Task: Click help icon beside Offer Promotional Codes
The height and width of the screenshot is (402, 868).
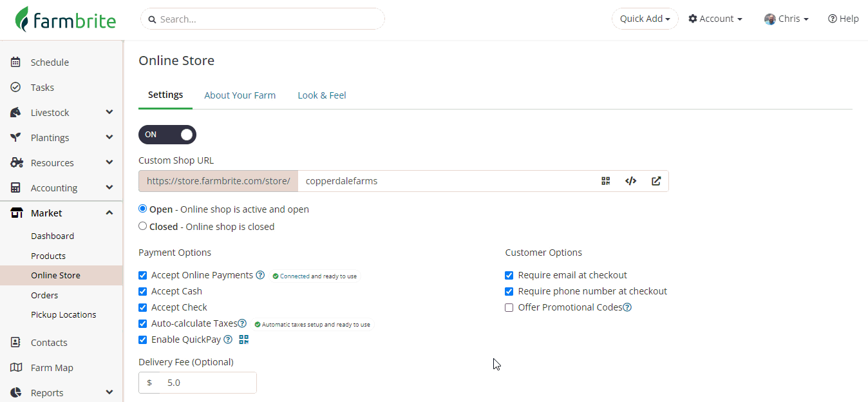Action: click(627, 307)
